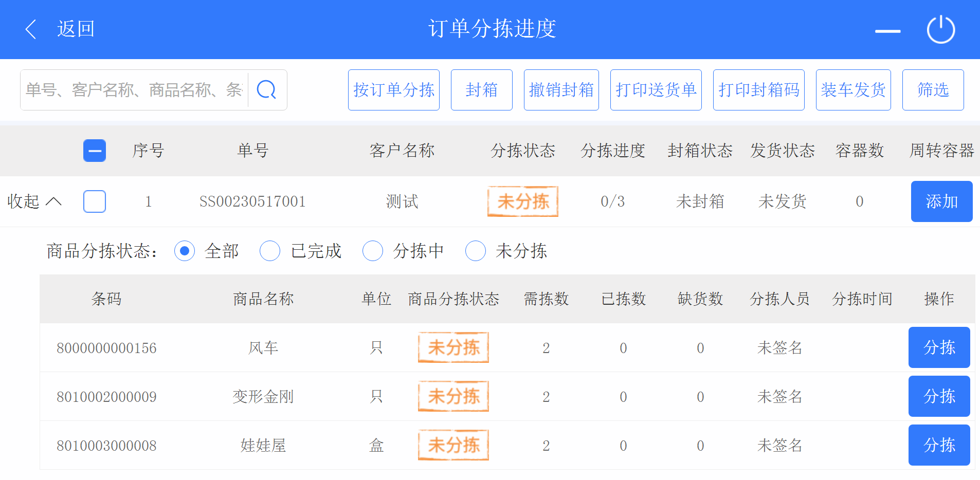Click the order search input field
The image size is (980, 480).
tap(134, 90)
